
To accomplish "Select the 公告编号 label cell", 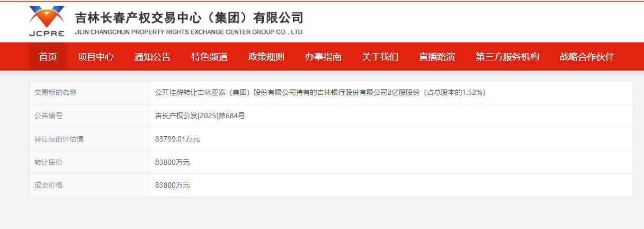I will click(90, 116).
